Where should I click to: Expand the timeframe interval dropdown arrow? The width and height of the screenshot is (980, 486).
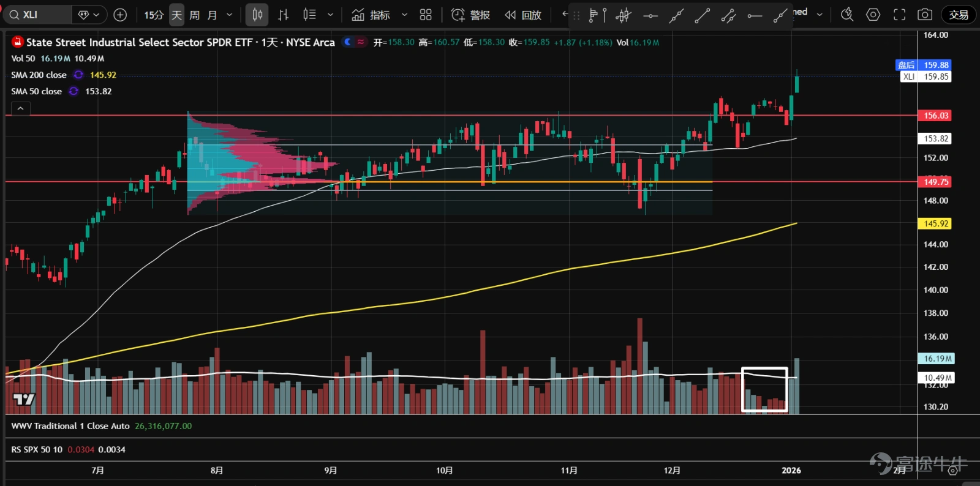[230, 15]
